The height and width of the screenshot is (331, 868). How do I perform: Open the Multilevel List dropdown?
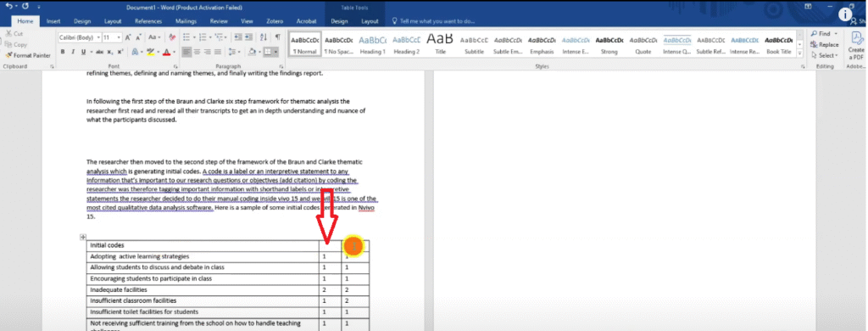[x=225, y=37]
